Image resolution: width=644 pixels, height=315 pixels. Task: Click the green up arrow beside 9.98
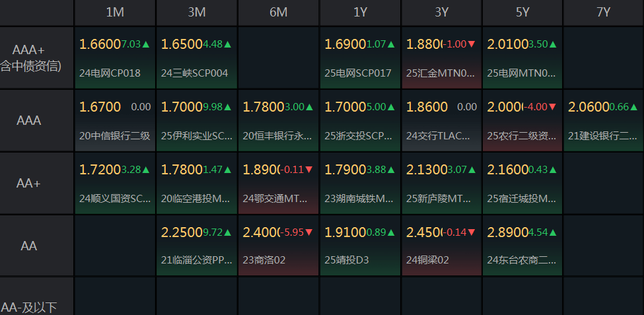coord(227,107)
